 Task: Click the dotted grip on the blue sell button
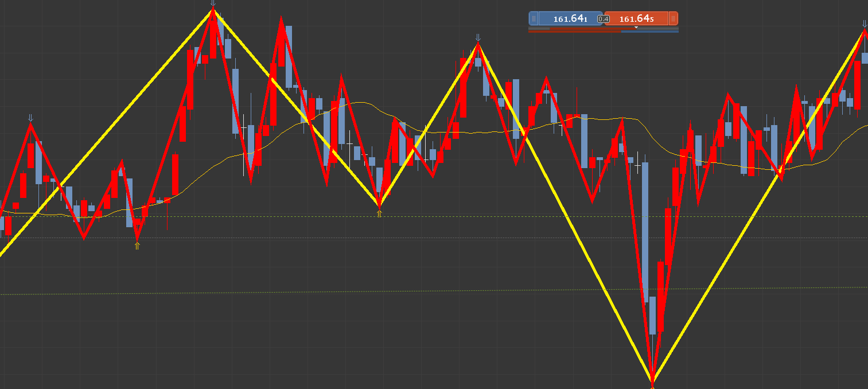[x=534, y=19]
